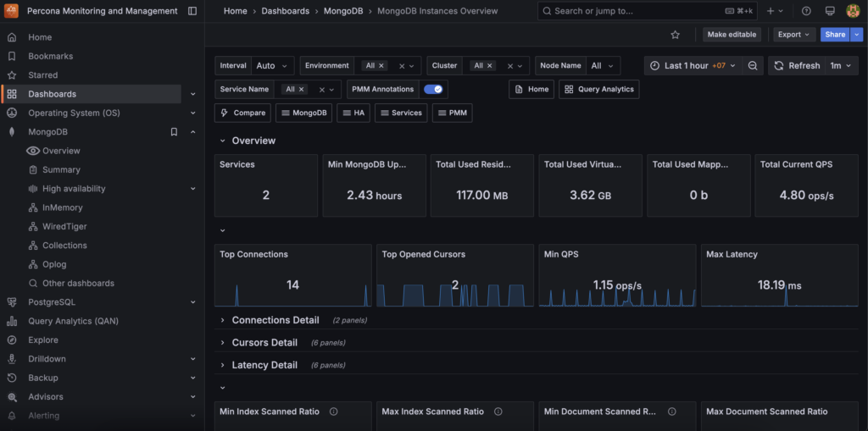This screenshot has height=431, width=868.
Task: Click the eye icon next to Overview
Action: [x=33, y=151]
